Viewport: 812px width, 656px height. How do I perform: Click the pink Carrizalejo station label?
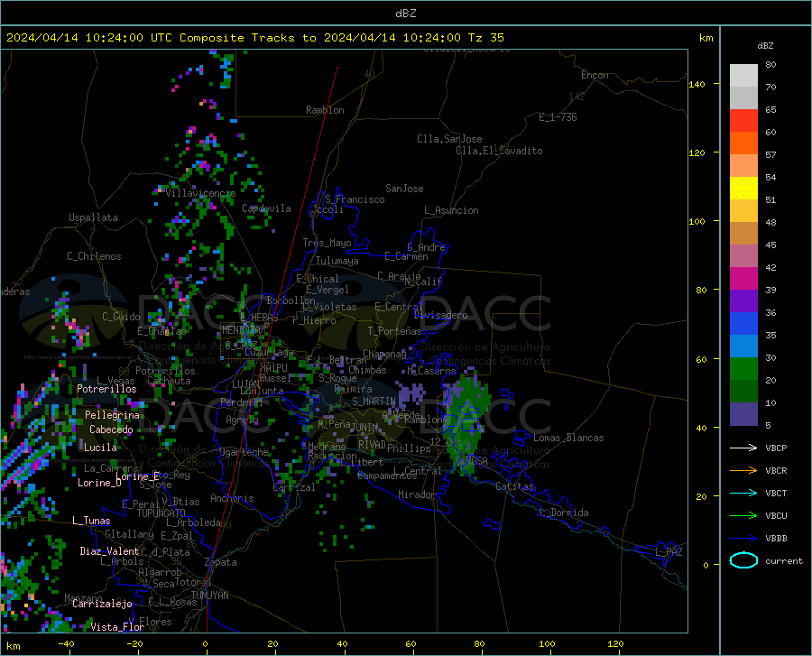(102, 604)
